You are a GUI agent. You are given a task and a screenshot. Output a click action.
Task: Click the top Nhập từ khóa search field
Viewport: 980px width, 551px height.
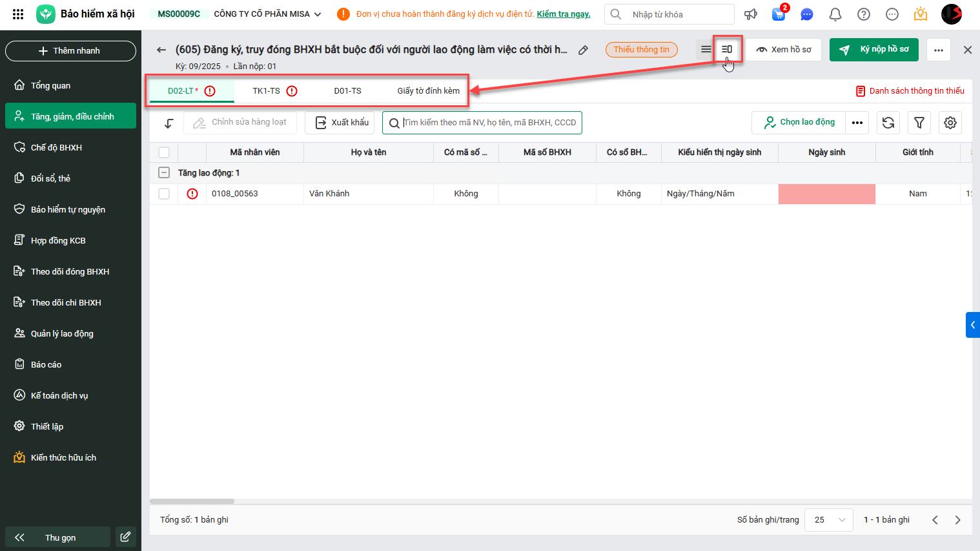coord(669,14)
